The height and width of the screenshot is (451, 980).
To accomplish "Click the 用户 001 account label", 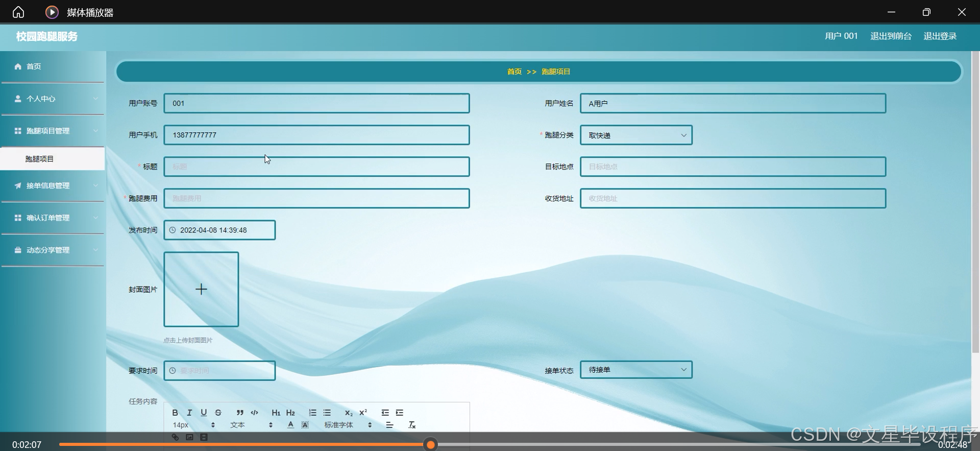I will point(841,36).
